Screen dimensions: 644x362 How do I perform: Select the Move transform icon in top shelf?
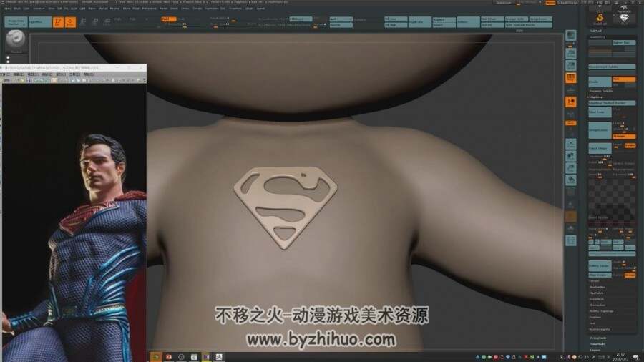(83, 21)
